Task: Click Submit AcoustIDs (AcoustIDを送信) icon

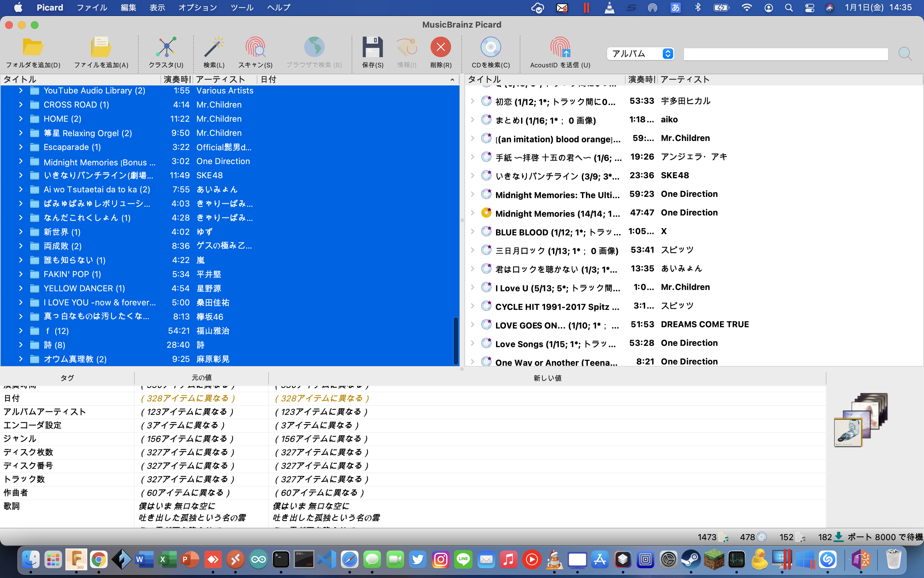Action: click(x=560, y=48)
